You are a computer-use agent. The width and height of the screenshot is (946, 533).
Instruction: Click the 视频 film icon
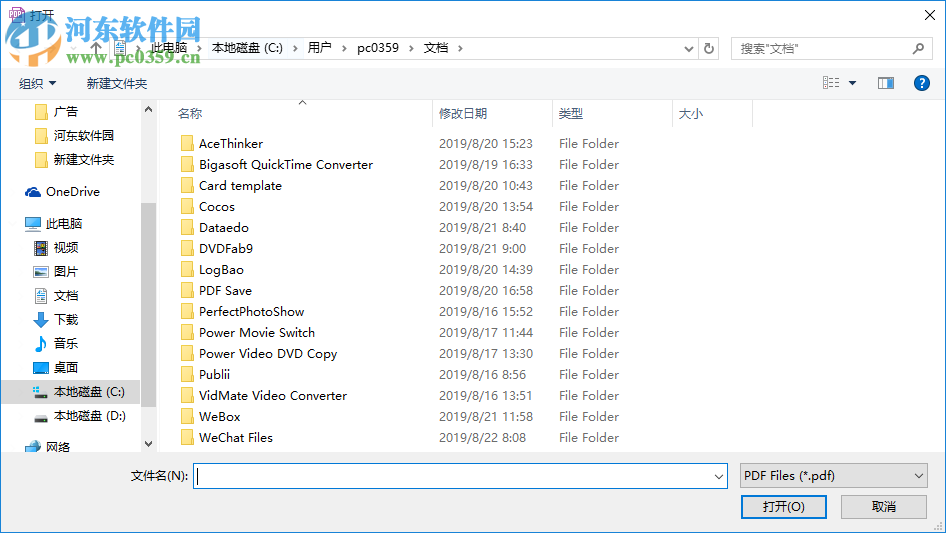[x=41, y=247]
